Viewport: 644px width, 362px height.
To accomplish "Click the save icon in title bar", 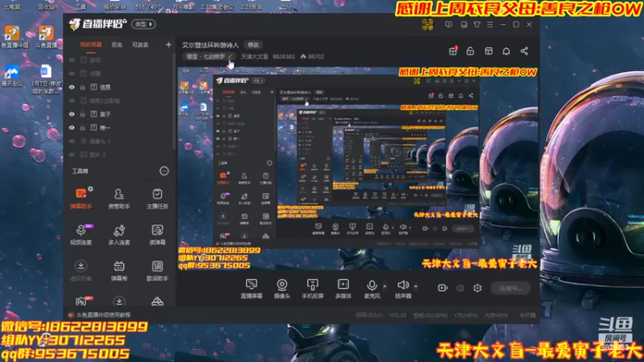I will 464,25.
